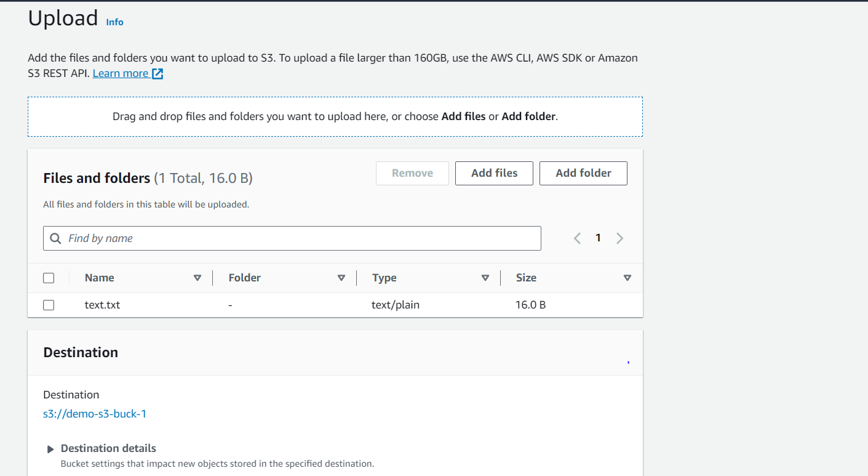Click the Remove button

pos(412,173)
